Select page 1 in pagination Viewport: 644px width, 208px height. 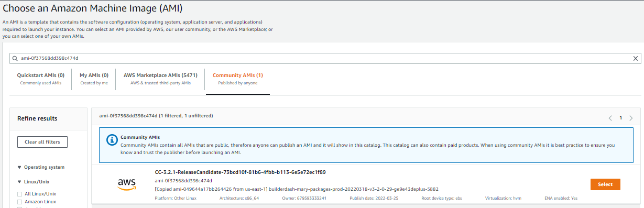point(621,118)
